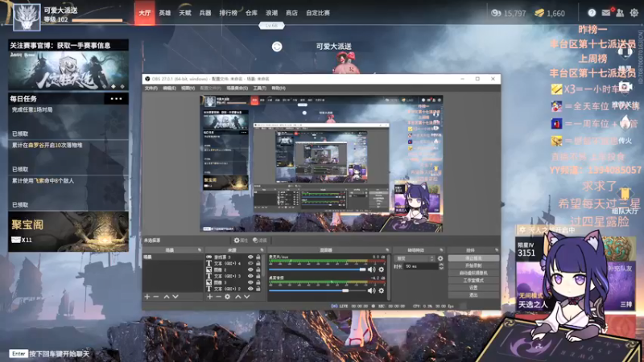The image size is (644, 362).
Task: Click Audio Mixer vertical scrollbar
Action: (x=388, y=277)
